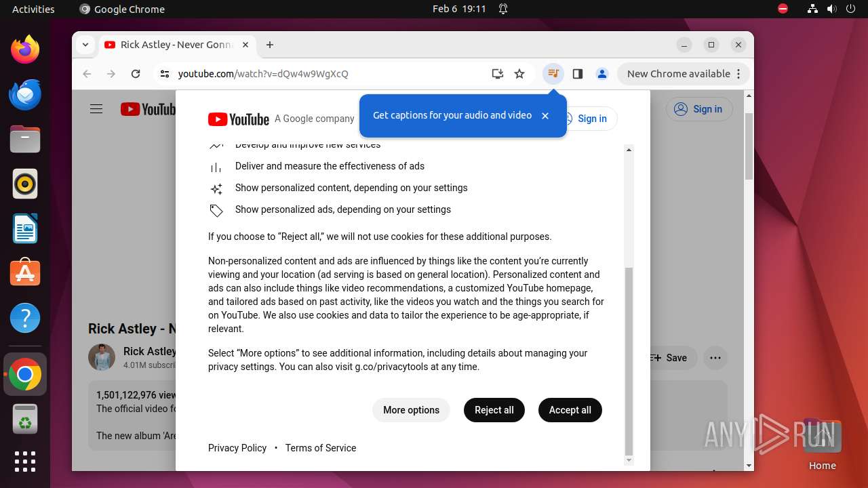Click Sign in button on YouTube header
Screen dimensions: 868x488
699,109
